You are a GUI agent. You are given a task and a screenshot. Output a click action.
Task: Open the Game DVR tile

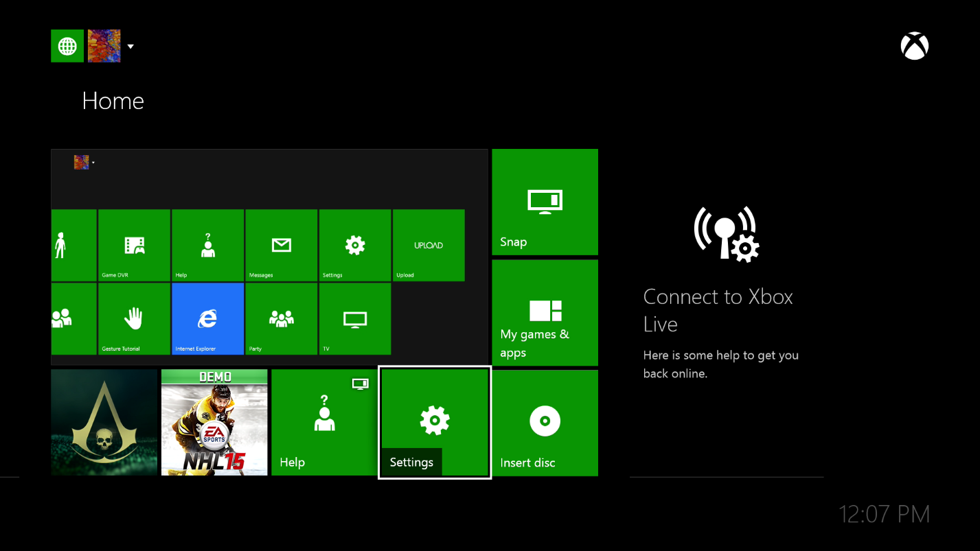(134, 246)
